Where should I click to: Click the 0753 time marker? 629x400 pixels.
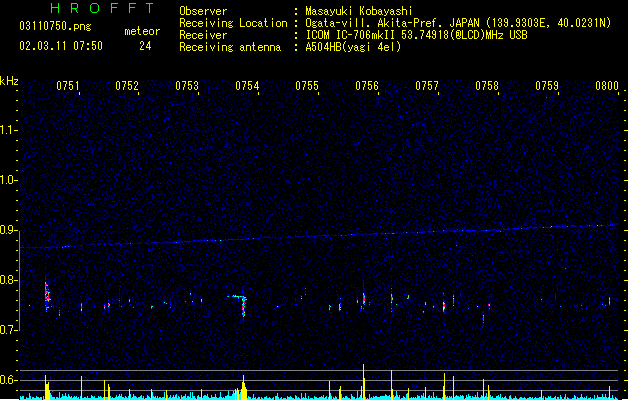[x=187, y=86]
